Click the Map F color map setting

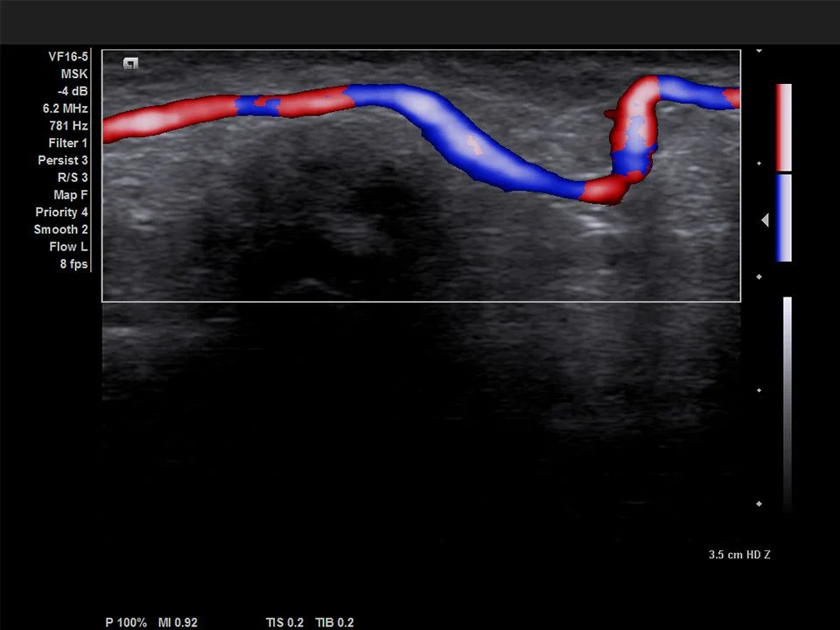pyautogui.click(x=70, y=195)
